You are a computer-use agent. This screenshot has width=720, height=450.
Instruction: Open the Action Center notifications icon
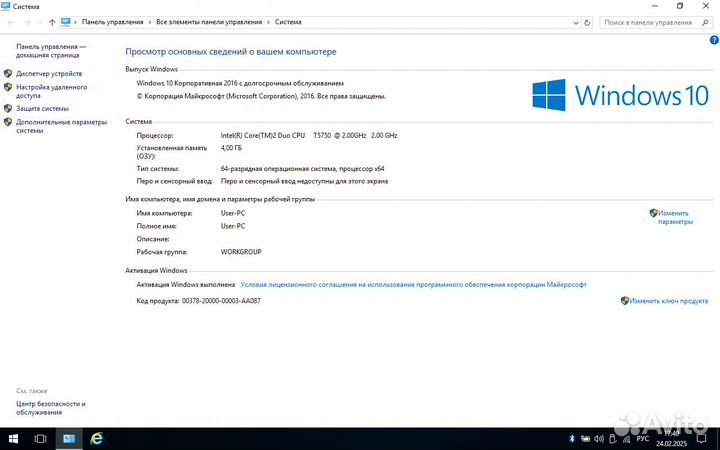[702, 439]
